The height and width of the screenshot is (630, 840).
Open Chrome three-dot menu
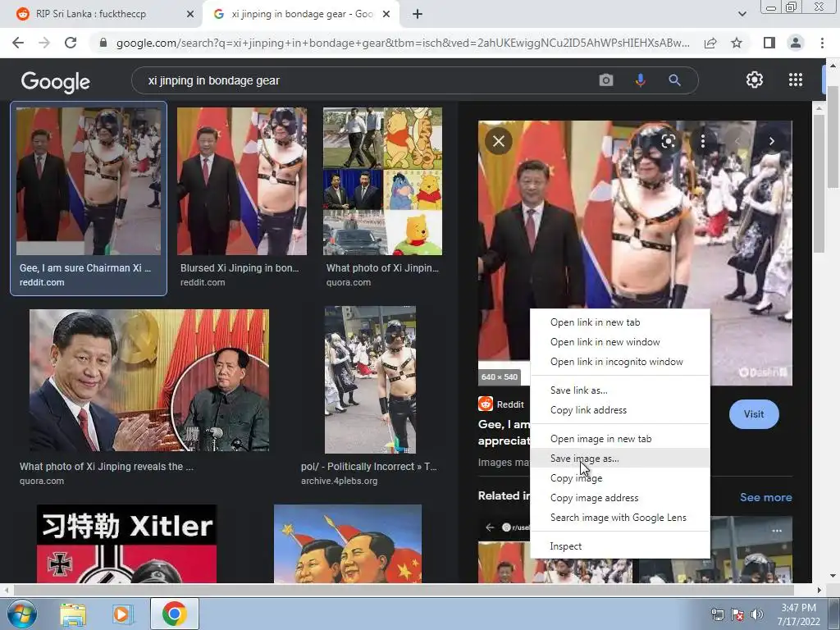tap(822, 43)
